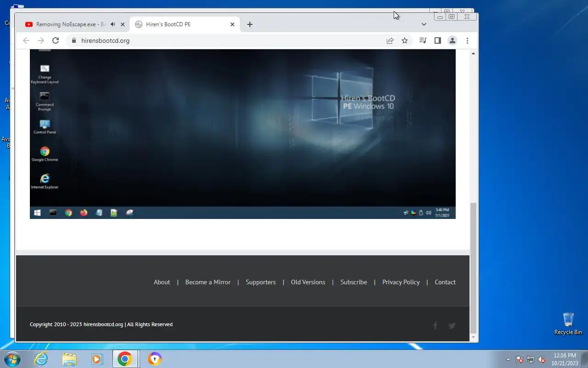Launch Internet Explorer from taskbar
This screenshot has height=368, width=588.
pos(41,359)
